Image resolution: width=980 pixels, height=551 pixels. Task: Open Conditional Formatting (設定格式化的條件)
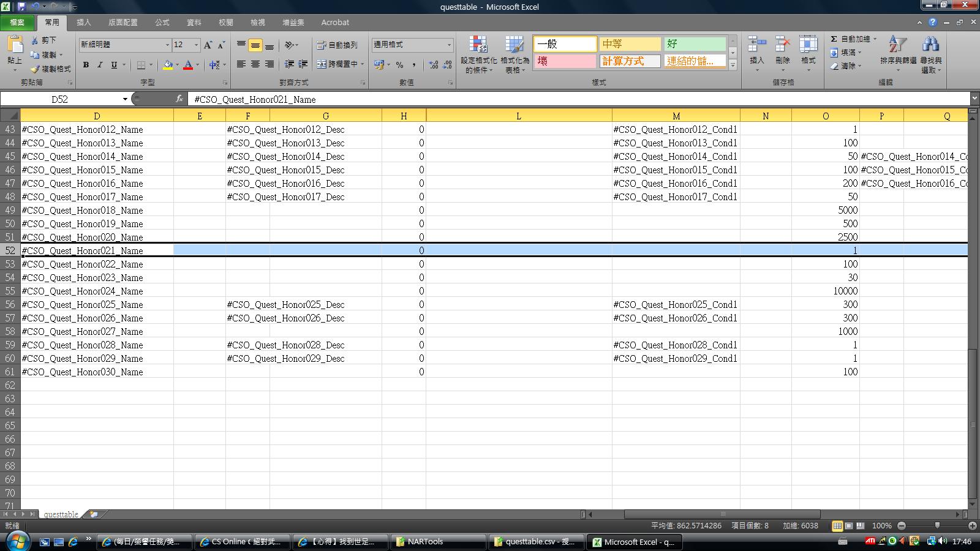[x=478, y=46]
